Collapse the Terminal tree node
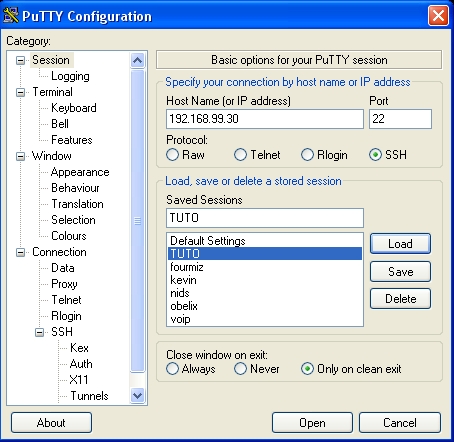Screen dimensions: 454x442 (20, 92)
